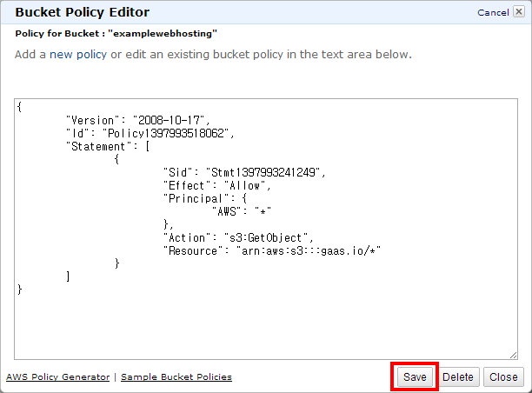The image size is (532, 393).
Task: Open the AWS Policy Generator link
Action: pos(57,377)
